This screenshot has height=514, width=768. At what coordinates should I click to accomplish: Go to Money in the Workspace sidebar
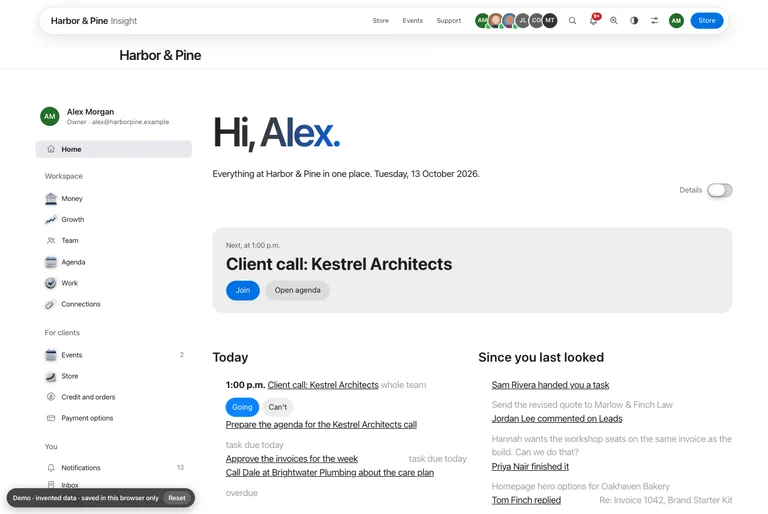tap(114, 198)
